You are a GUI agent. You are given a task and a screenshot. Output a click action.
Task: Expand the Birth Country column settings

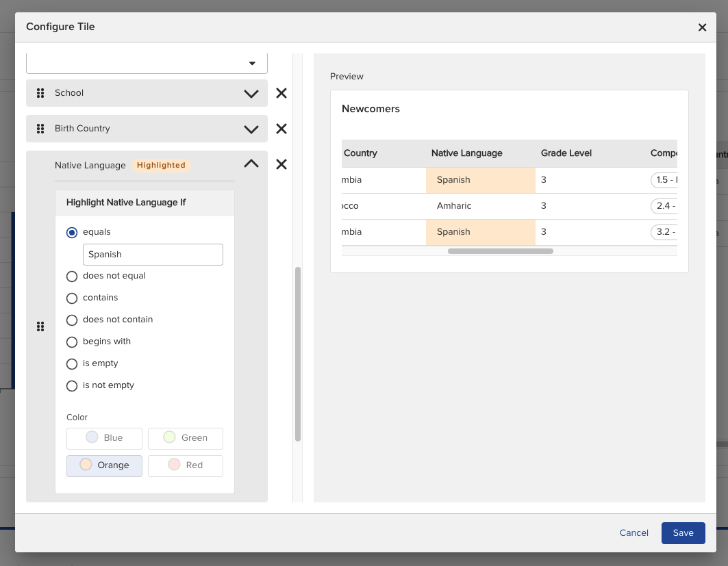[x=251, y=129]
